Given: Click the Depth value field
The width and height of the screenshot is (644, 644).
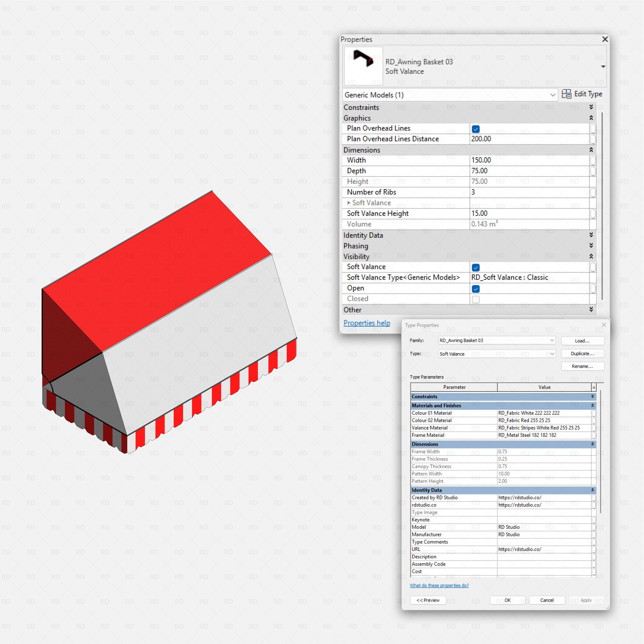Looking at the screenshot, I should pos(529,171).
